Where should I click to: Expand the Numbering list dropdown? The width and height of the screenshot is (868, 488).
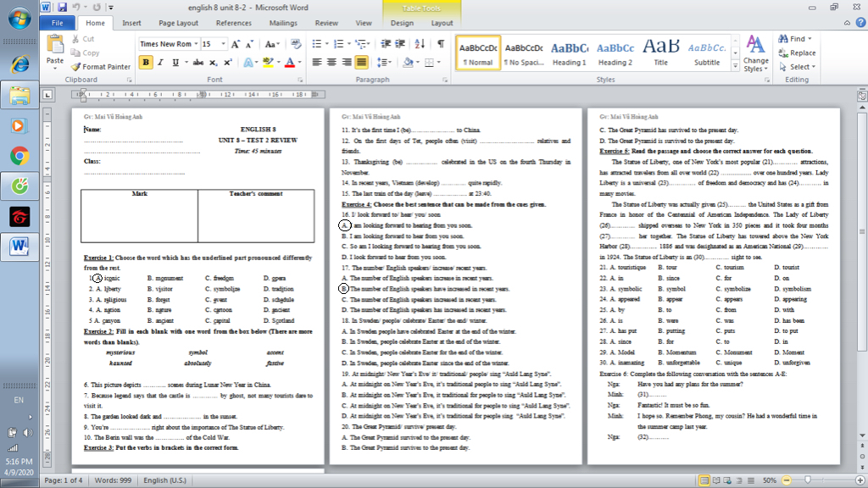(x=348, y=44)
